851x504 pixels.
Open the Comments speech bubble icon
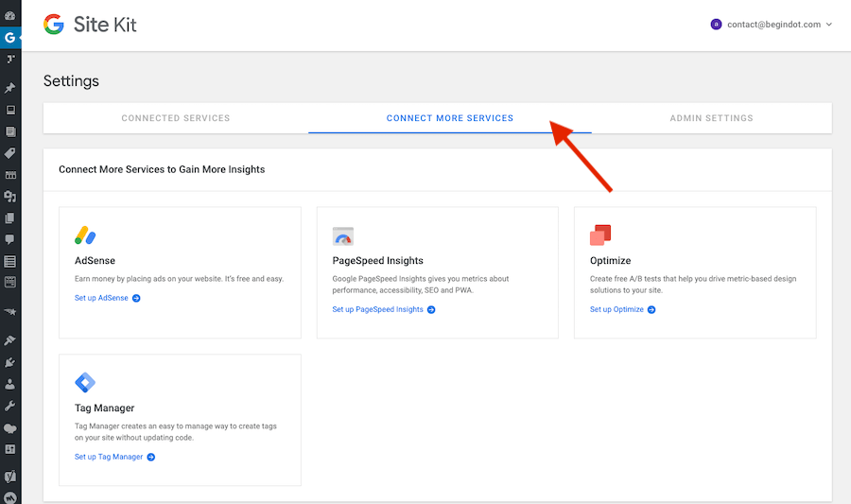[9, 240]
